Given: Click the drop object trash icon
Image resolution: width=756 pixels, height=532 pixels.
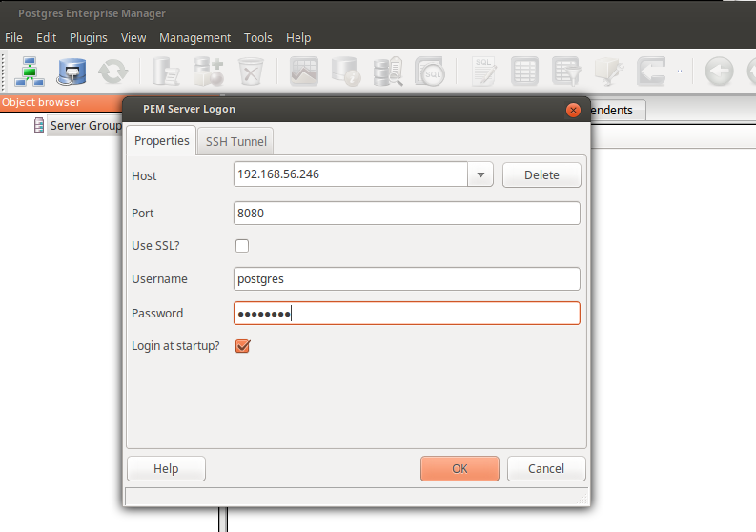Looking at the screenshot, I should pyautogui.click(x=251, y=72).
